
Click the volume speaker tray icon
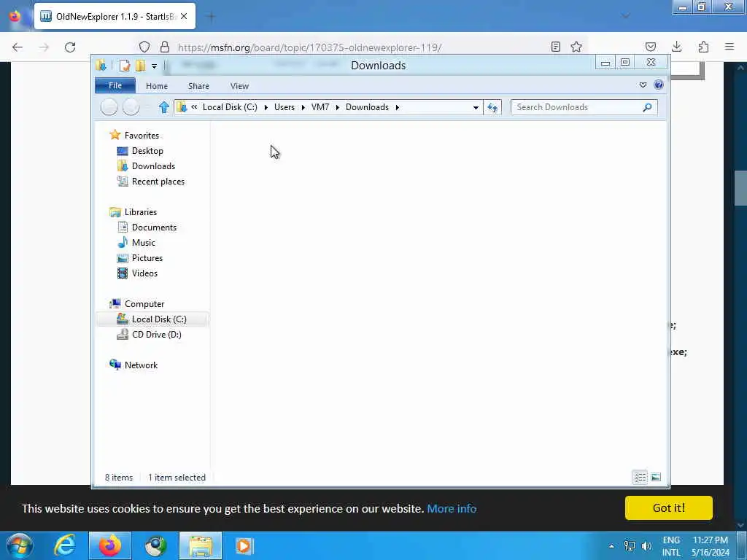point(646,545)
